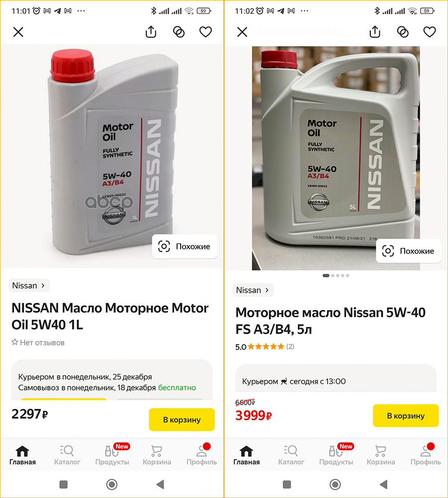448x498 pixels.
Task: Close the left product page
Action: 18,32
